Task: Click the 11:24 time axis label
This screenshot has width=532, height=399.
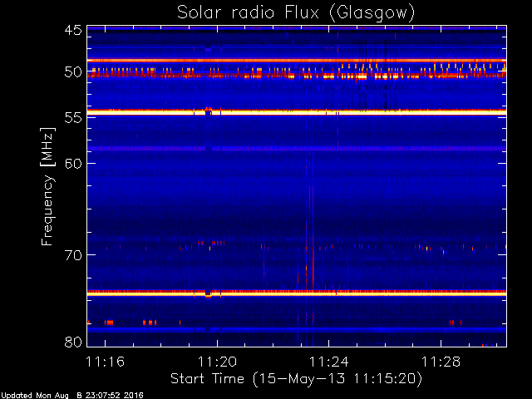Action: tap(329, 362)
